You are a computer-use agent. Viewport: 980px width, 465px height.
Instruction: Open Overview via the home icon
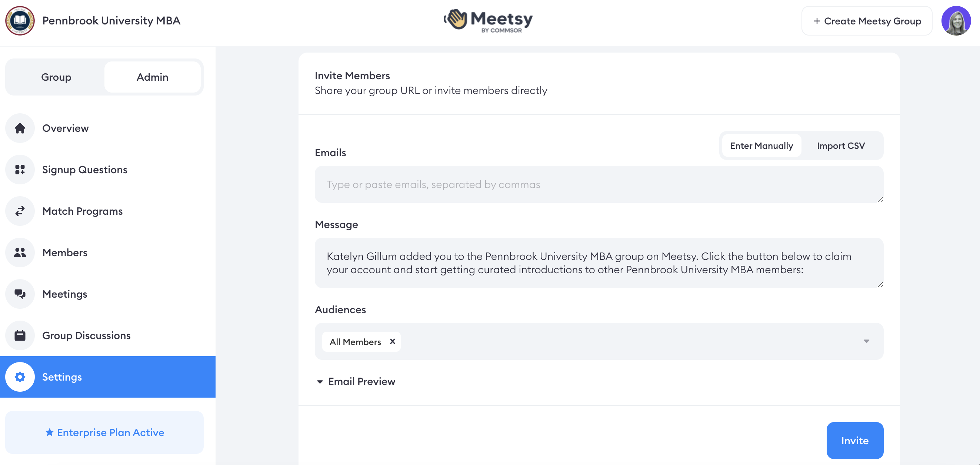pos(20,128)
